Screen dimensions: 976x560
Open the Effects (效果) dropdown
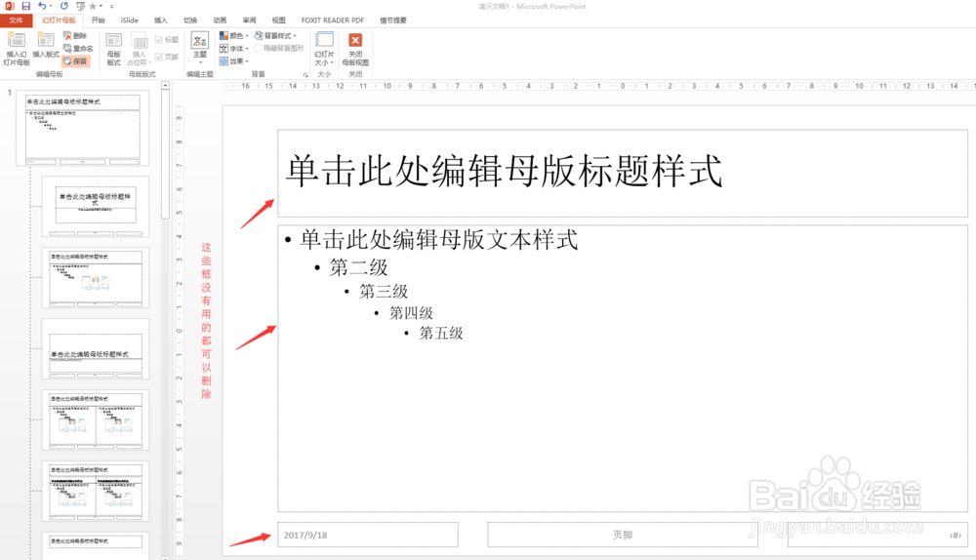pyautogui.click(x=233, y=61)
